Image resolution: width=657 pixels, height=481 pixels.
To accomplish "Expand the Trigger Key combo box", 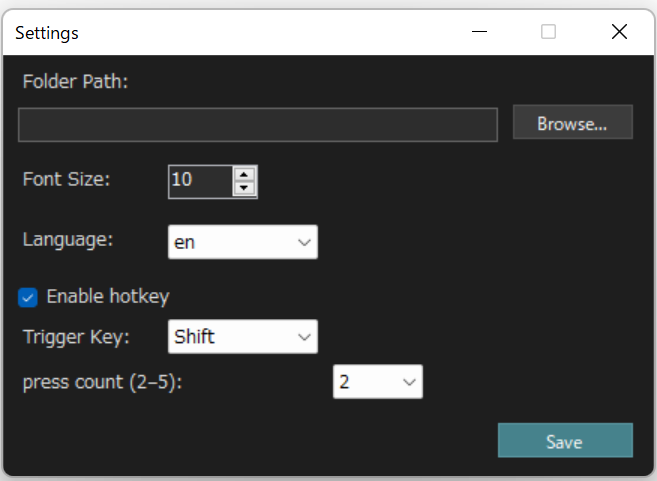I will click(x=243, y=337).
